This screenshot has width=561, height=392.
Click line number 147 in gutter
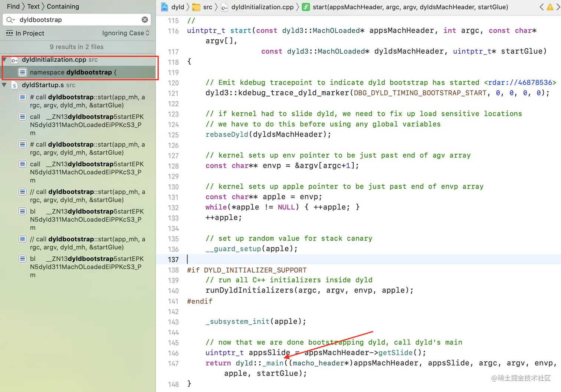173,364
